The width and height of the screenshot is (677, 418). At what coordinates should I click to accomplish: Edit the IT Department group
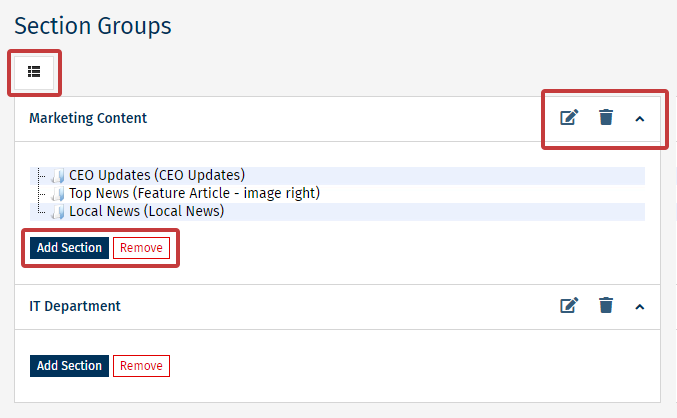(569, 306)
